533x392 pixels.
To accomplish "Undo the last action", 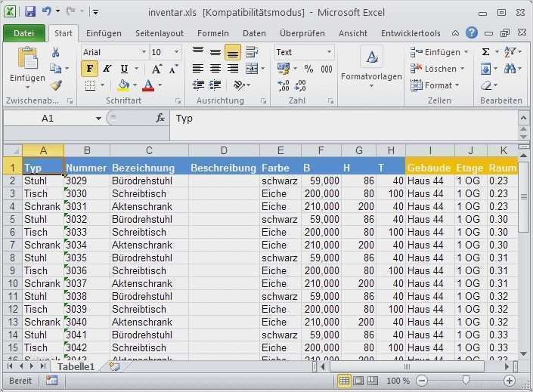I will click(x=47, y=11).
